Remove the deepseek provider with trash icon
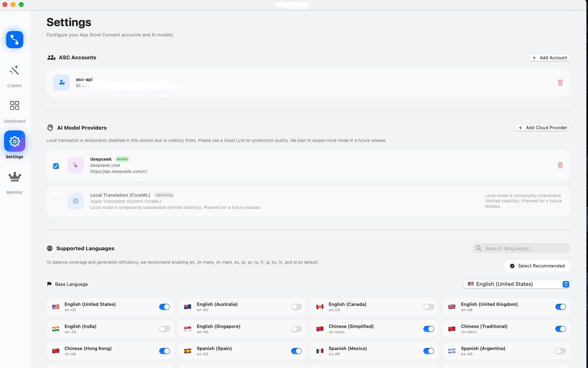Screen dimensions: 588x368 pyautogui.click(x=560, y=166)
